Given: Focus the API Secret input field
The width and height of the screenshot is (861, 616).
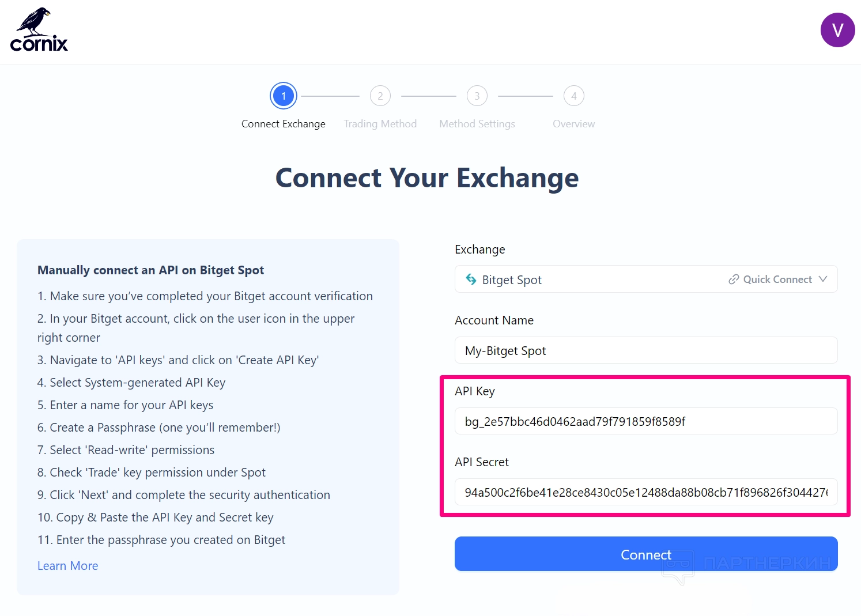Looking at the screenshot, I should point(645,492).
